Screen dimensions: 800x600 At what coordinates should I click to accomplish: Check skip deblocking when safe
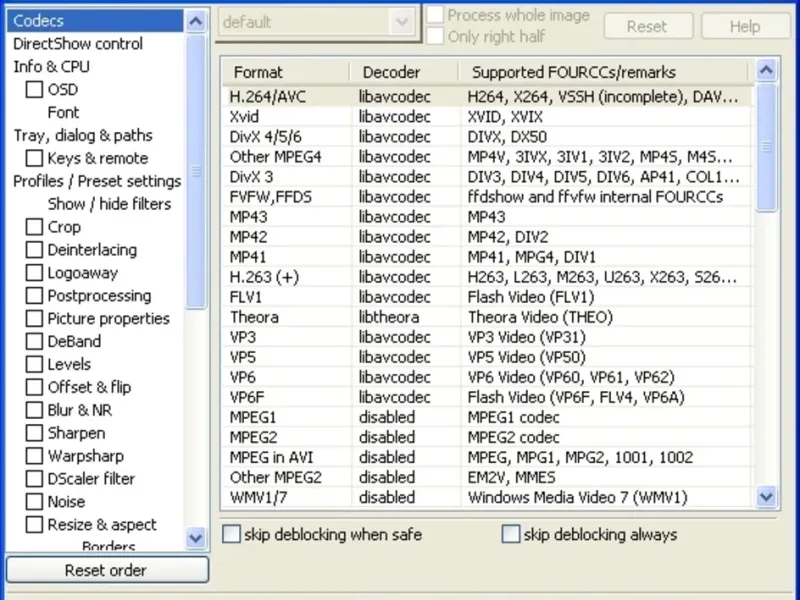point(231,534)
